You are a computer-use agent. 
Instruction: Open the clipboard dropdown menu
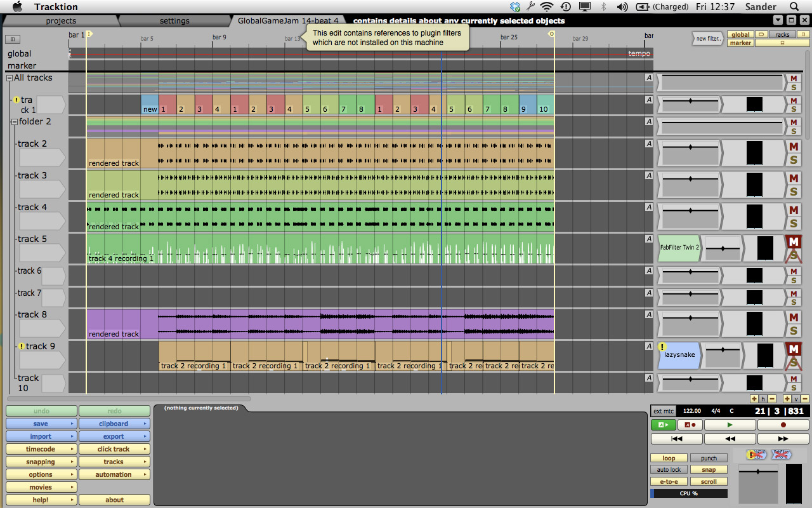pyautogui.click(x=114, y=424)
